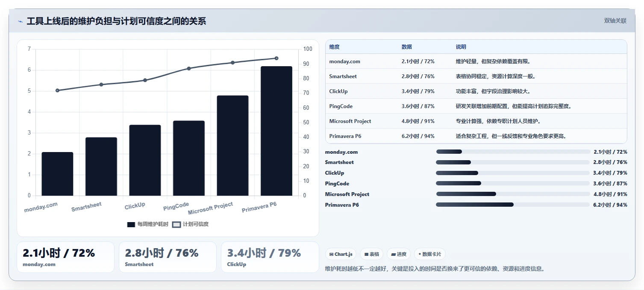This screenshot has height=290, width=644.
Task: Click the Microsoft Project bar in the chart
Action: coord(232,146)
